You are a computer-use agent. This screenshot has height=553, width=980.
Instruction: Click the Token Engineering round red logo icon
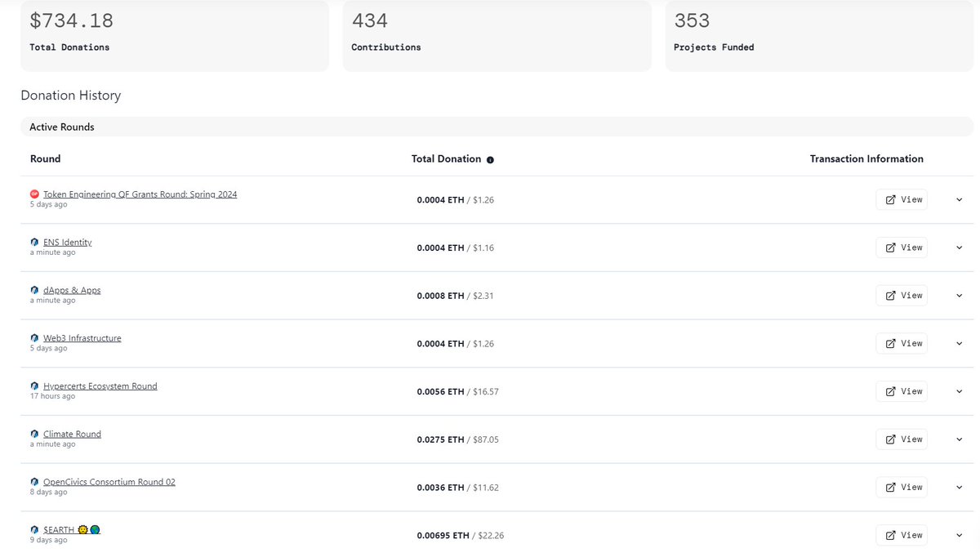[x=34, y=194]
